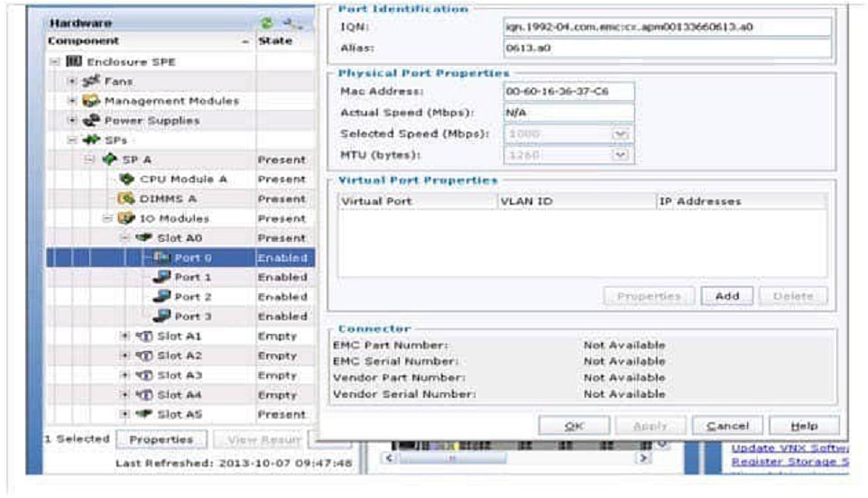
Task: Select the CPU Module A icon
Action: pyautogui.click(x=127, y=180)
